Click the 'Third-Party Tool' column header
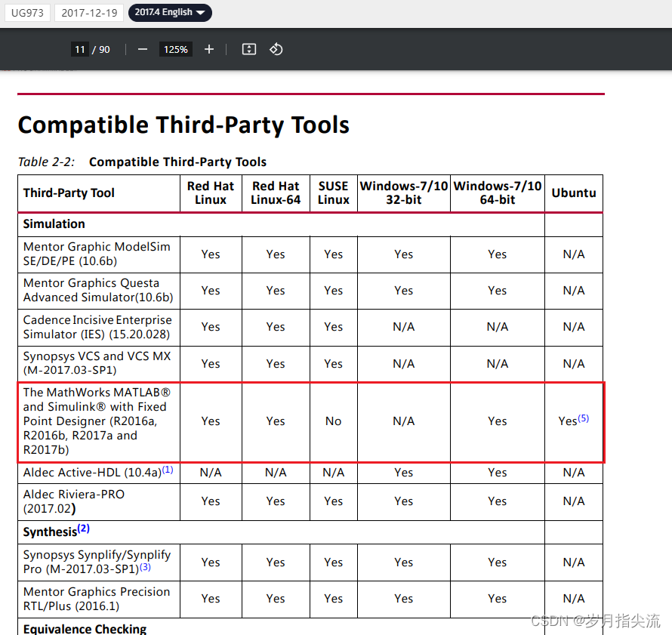 [x=69, y=193]
